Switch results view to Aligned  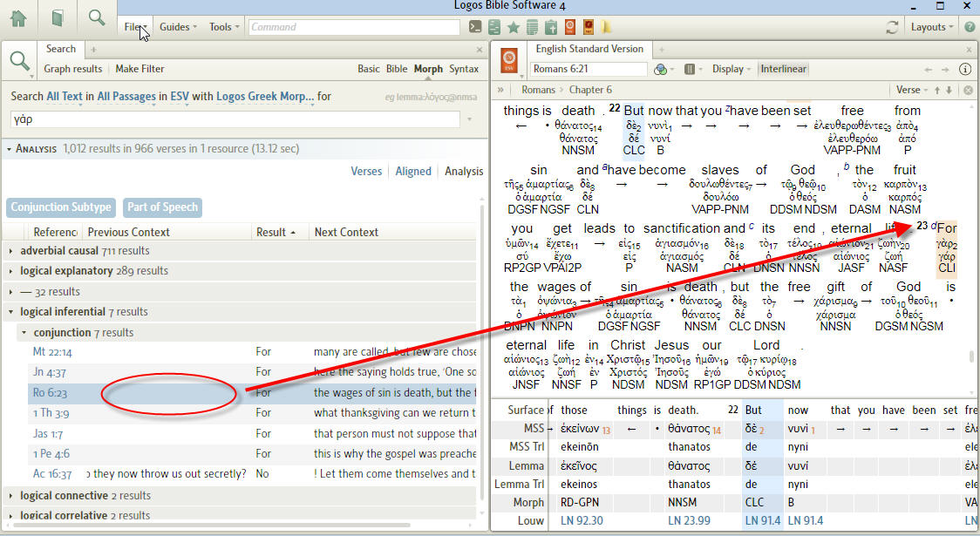pyautogui.click(x=413, y=172)
